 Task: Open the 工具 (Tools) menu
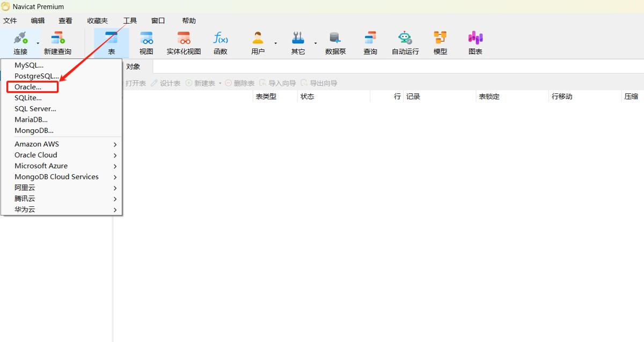130,21
